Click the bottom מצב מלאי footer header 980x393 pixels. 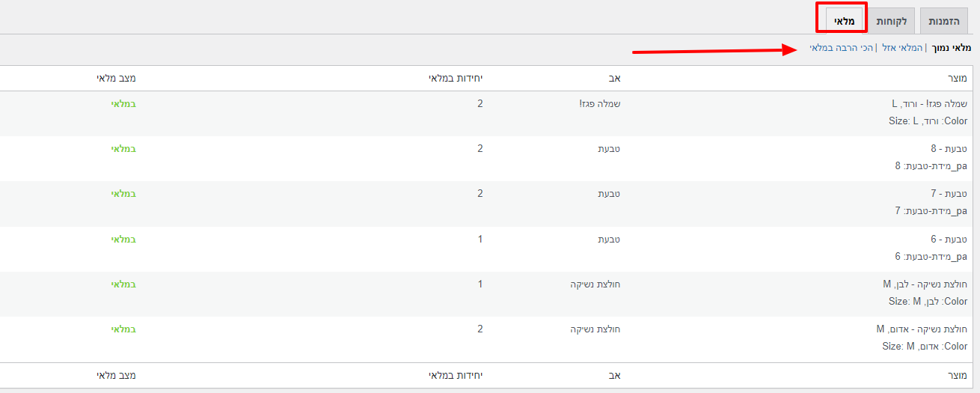coord(116,375)
